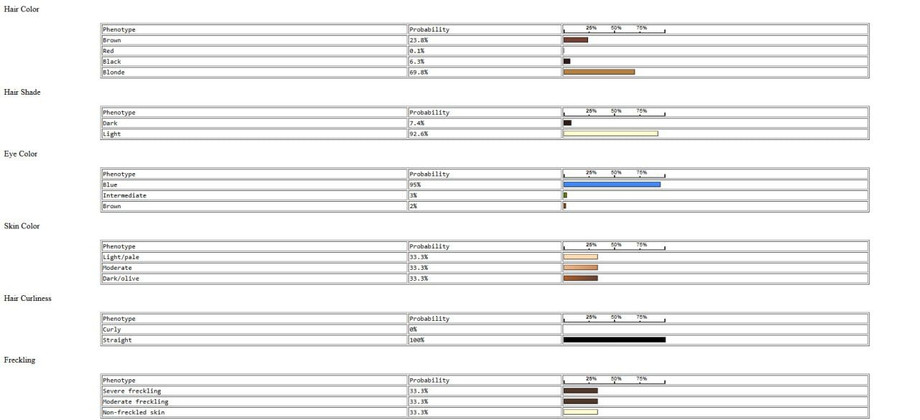This screenshot has width=920, height=420.
Task: Click the Dark/olive skin color bar
Action: point(580,278)
